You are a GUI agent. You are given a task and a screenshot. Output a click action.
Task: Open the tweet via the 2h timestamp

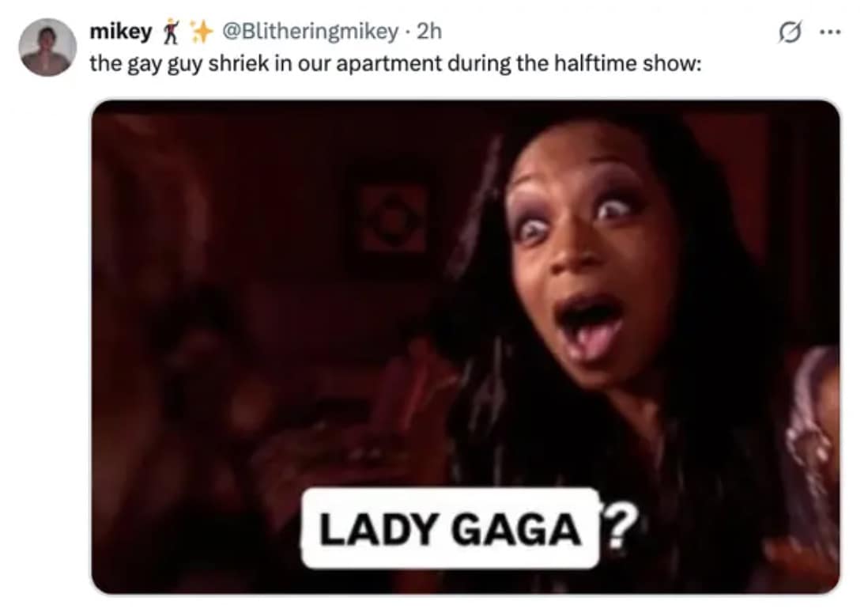(x=429, y=32)
